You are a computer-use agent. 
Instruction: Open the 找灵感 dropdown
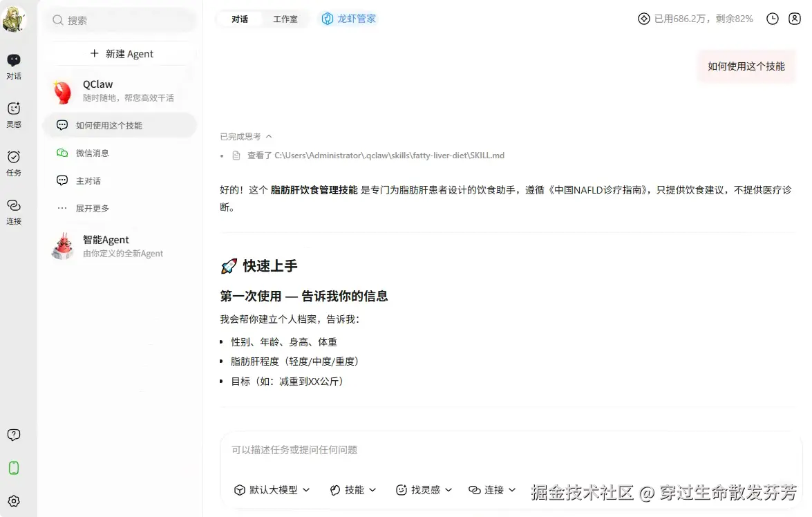[424, 489]
